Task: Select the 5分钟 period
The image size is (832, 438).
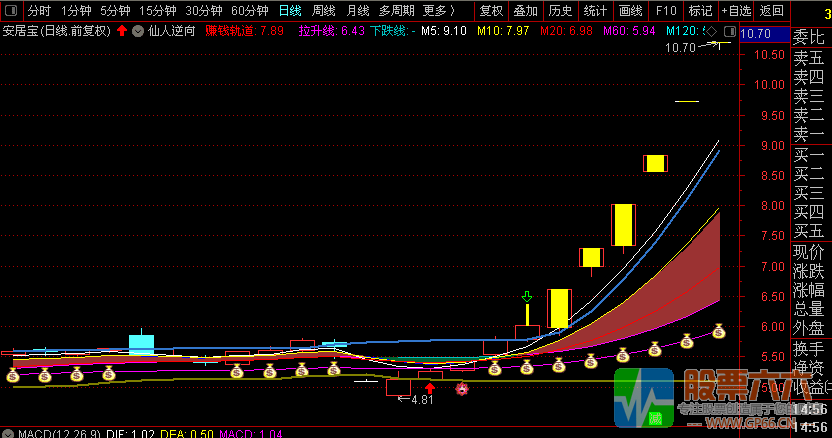Action: tap(115, 11)
